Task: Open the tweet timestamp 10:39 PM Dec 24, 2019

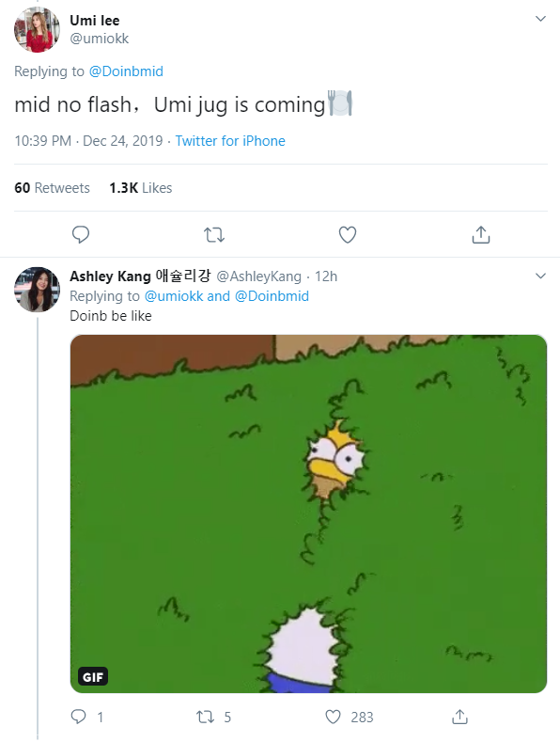Action: click(88, 141)
